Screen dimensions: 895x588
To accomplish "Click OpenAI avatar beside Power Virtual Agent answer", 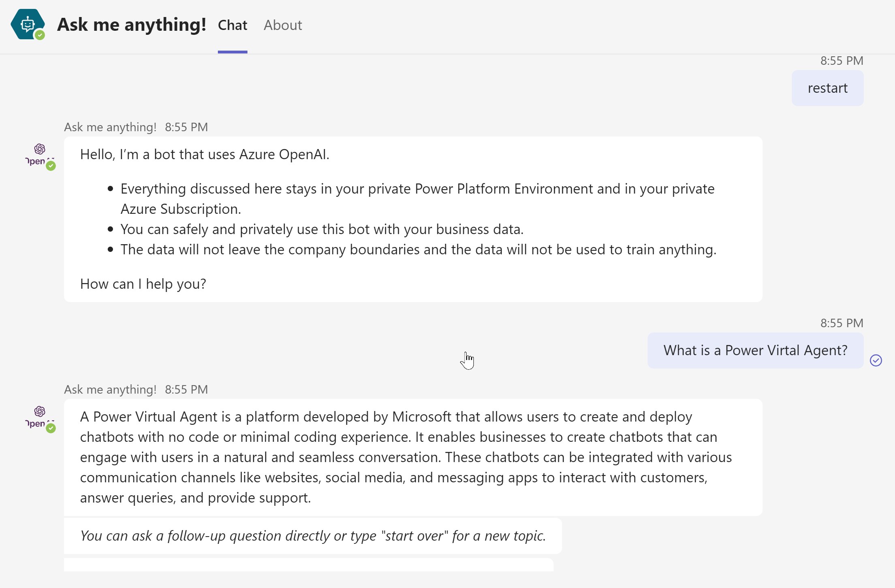I will click(39, 417).
